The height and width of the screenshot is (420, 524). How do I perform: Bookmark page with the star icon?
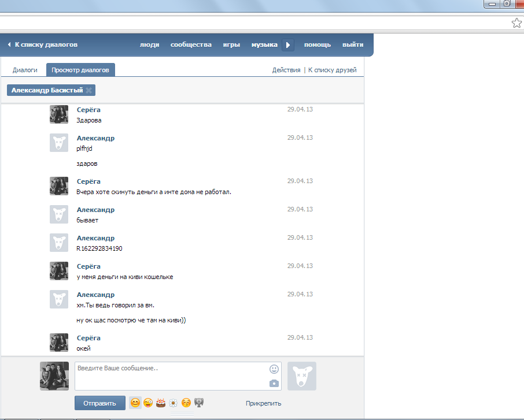516,23
